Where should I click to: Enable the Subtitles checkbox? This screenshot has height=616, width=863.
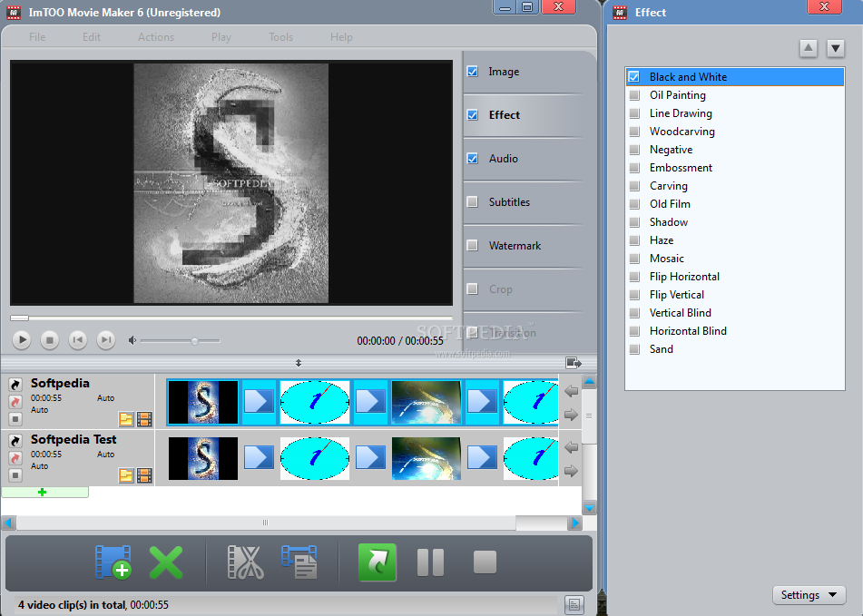(472, 201)
